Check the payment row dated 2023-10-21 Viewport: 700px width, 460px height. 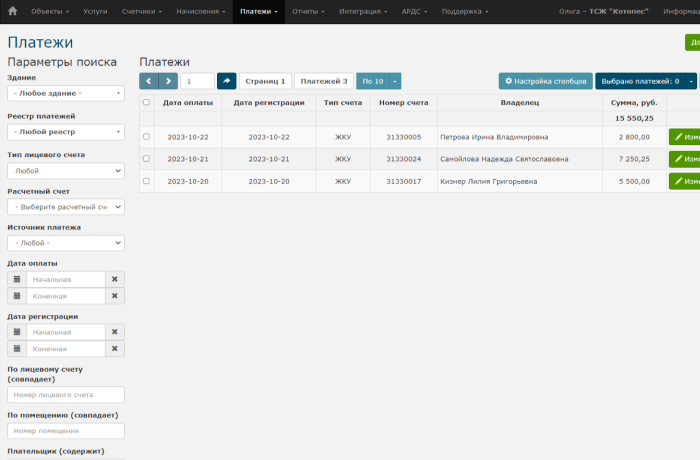coord(146,159)
